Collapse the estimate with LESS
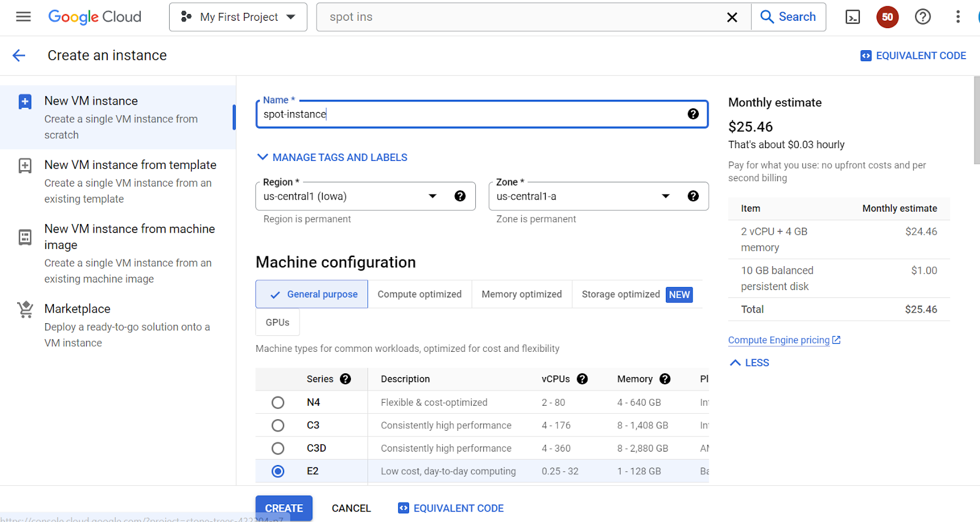980x522 pixels. (750, 363)
